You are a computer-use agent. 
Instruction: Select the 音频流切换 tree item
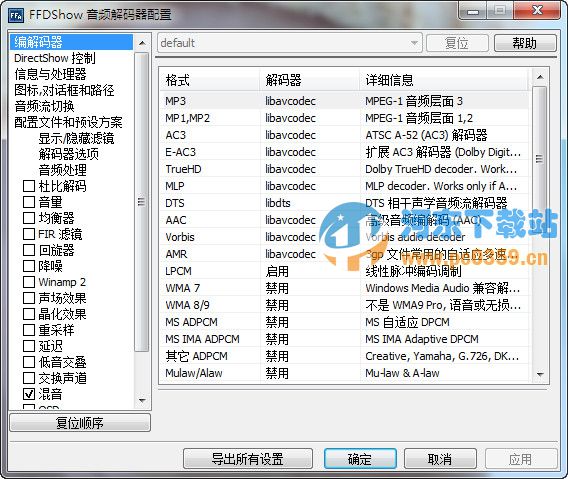(44, 106)
